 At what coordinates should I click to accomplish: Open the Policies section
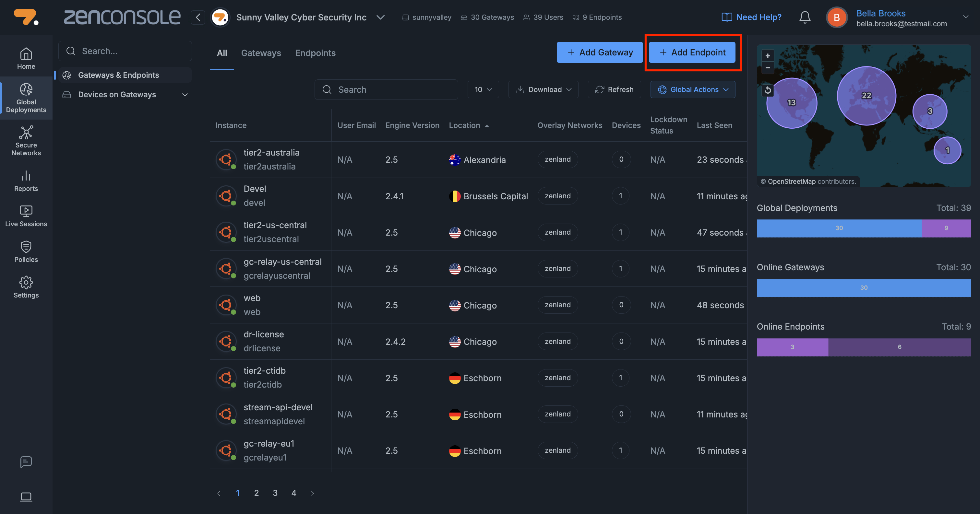pyautogui.click(x=26, y=252)
